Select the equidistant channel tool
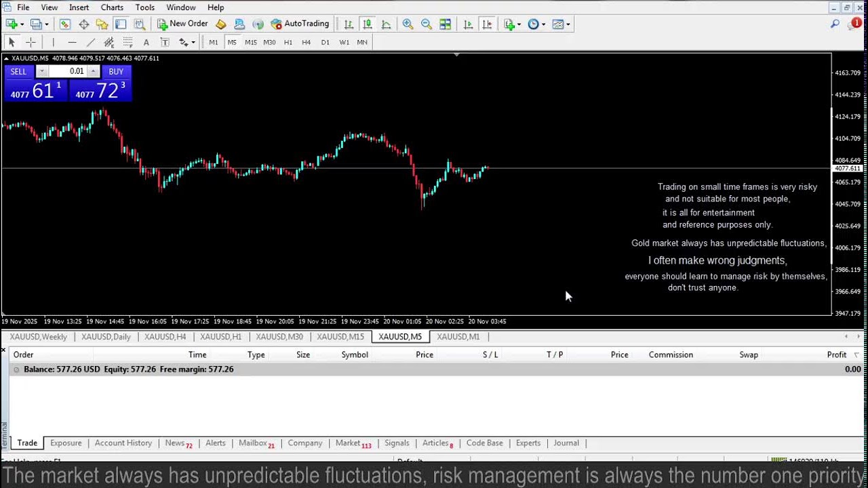The height and width of the screenshot is (488, 868). [108, 42]
